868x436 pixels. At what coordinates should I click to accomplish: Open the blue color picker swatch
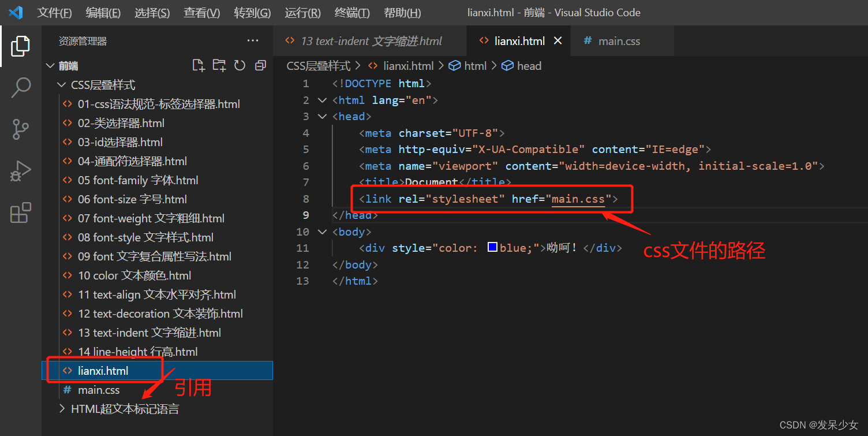click(492, 248)
